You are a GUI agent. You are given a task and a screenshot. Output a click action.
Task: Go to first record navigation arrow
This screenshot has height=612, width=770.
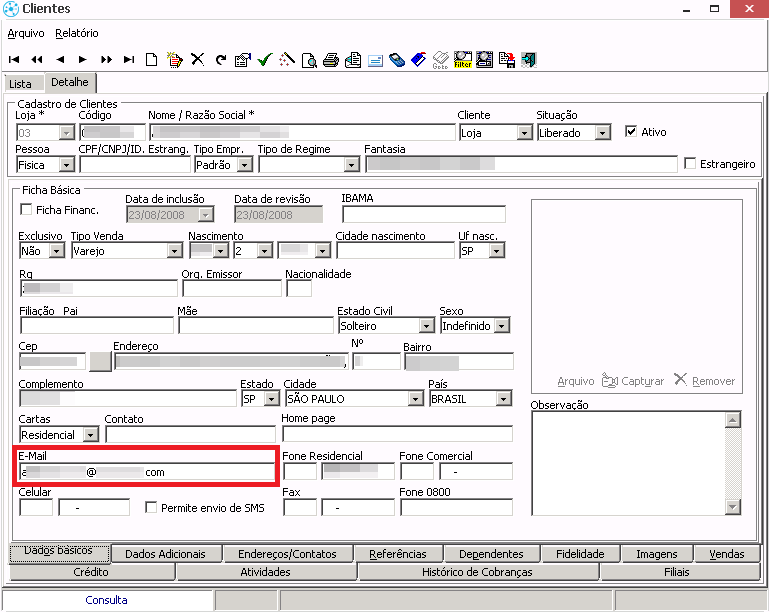click(x=13, y=60)
